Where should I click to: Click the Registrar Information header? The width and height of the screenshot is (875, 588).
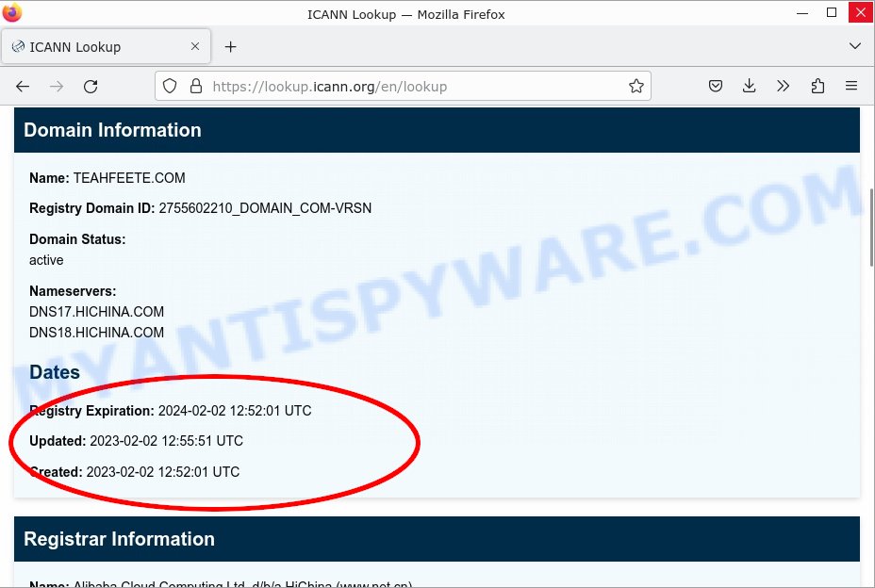437,539
